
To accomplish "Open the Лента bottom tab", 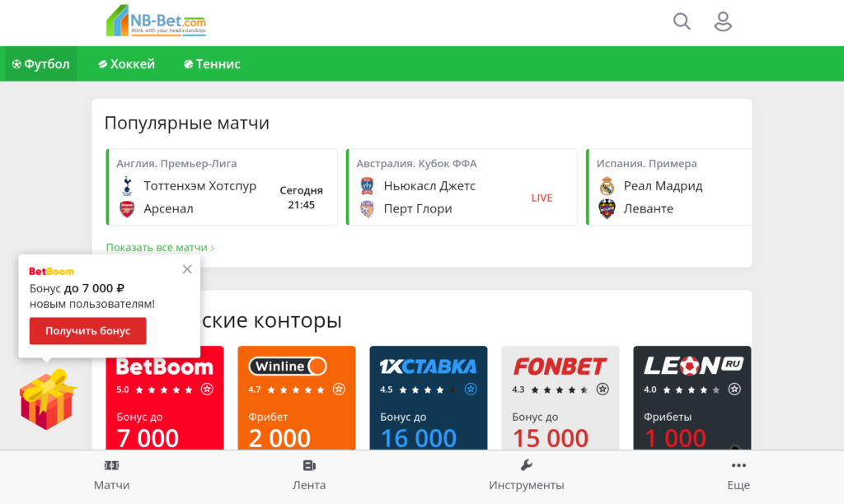I will pyautogui.click(x=309, y=475).
